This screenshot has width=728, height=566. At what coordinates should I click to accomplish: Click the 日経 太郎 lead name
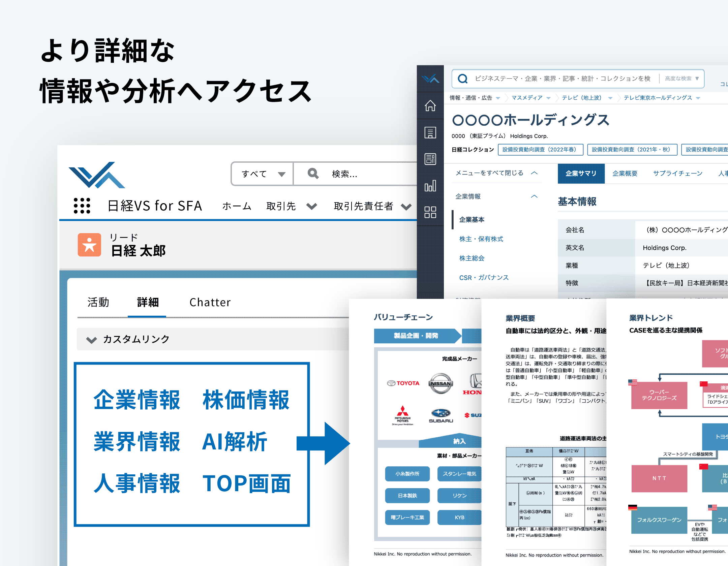click(138, 251)
